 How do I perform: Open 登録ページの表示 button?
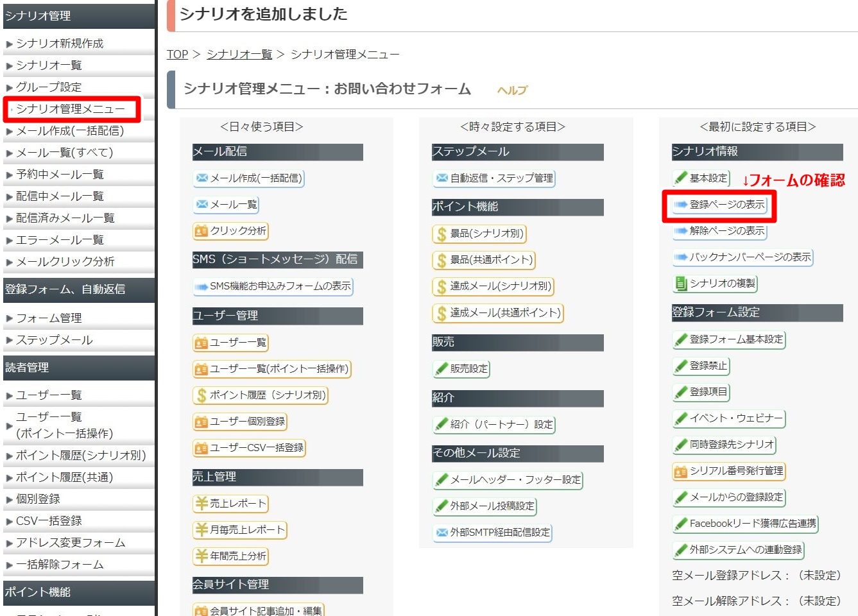point(719,205)
